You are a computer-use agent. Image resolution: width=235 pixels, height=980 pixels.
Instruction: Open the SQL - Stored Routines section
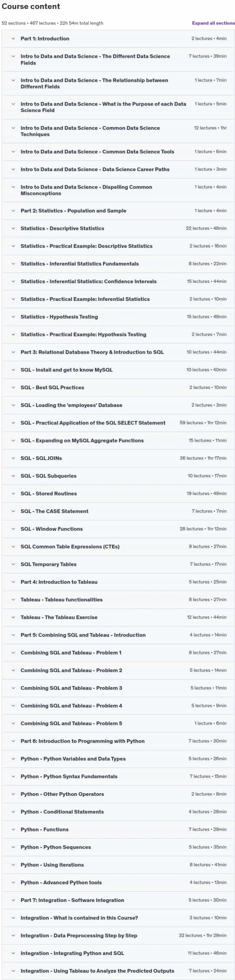[x=118, y=494]
